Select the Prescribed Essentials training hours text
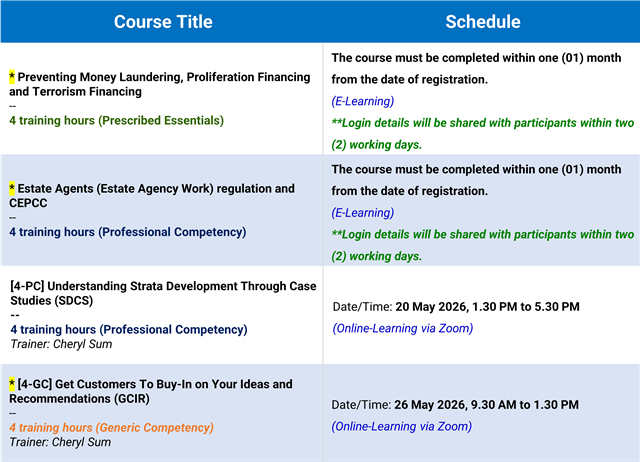This screenshot has height=462, width=640. pyautogui.click(x=116, y=120)
